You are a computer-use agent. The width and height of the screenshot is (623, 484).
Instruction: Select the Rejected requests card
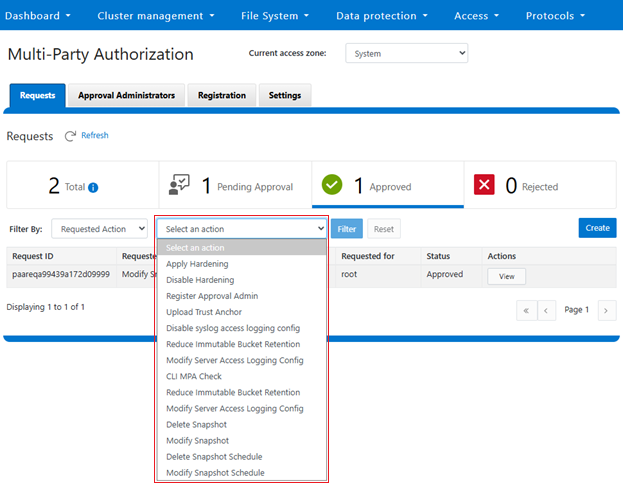(x=540, y=185)
